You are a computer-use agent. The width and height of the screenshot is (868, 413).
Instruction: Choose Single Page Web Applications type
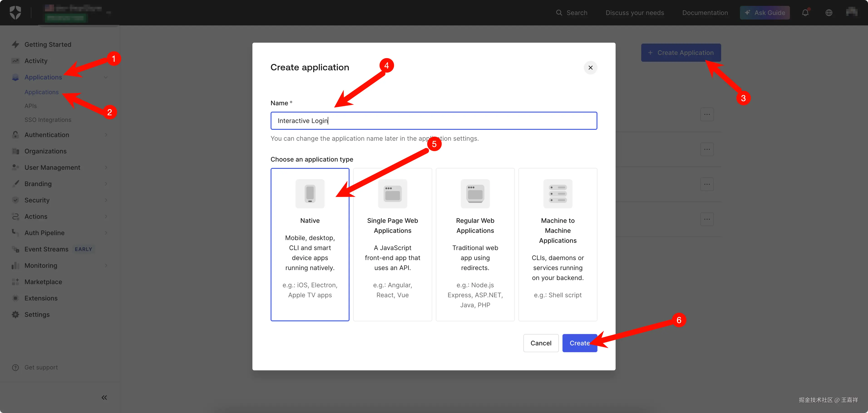[392, 256]
